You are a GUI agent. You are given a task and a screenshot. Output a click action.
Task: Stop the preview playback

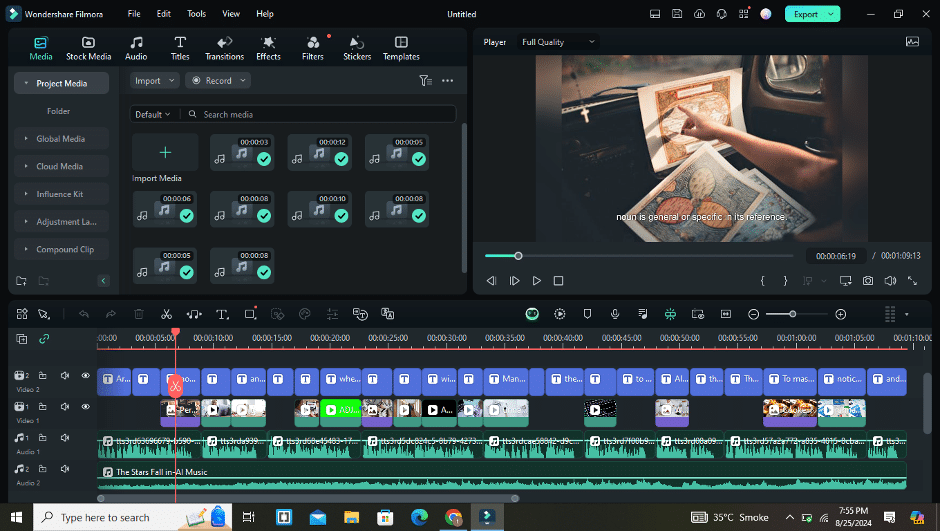tap(558, 281)
